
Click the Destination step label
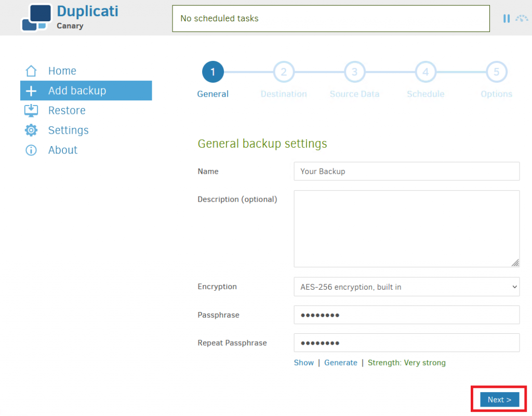pyautogui.click(x=284, y=94)
